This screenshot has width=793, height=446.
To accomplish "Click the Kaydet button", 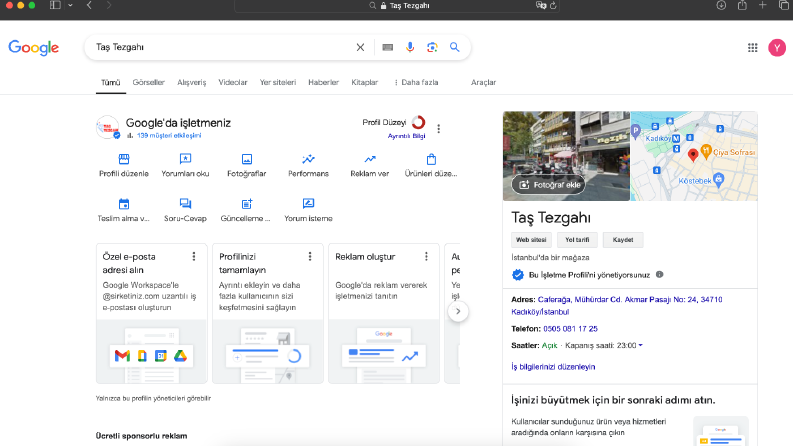I will (x=623, y=240).
